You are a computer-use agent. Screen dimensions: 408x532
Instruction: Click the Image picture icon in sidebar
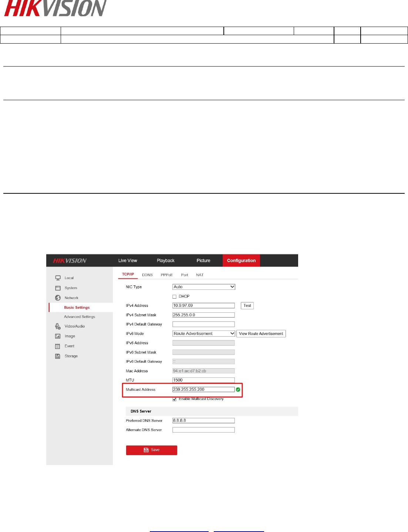(58, 336)
